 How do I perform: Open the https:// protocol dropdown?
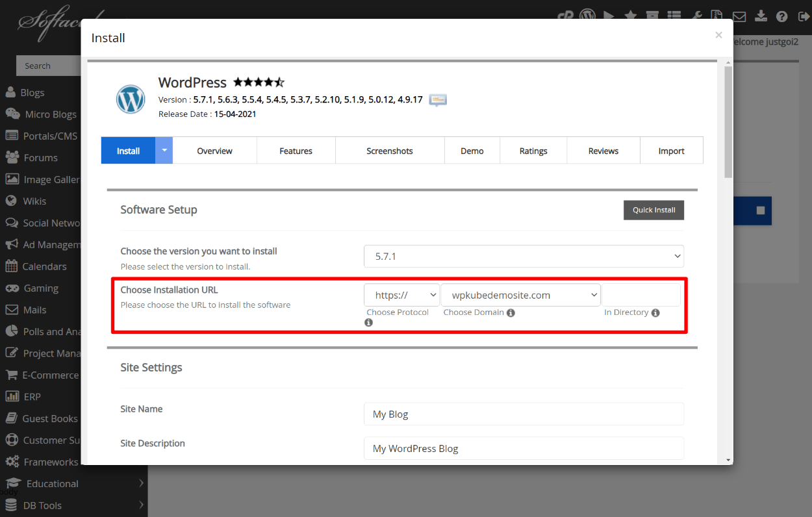401,295
